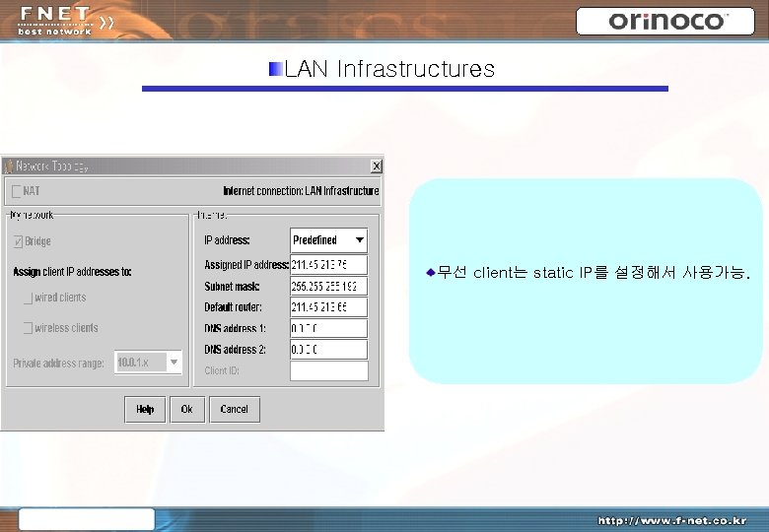Click the Assign client IP addresses to label

[x=73, y=272]
